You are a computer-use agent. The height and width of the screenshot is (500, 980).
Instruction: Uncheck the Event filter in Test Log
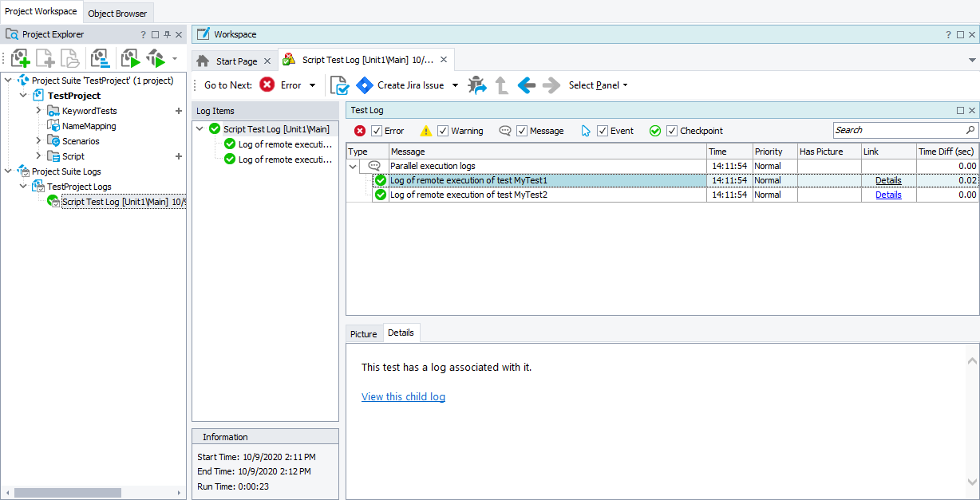coord(602,130)
